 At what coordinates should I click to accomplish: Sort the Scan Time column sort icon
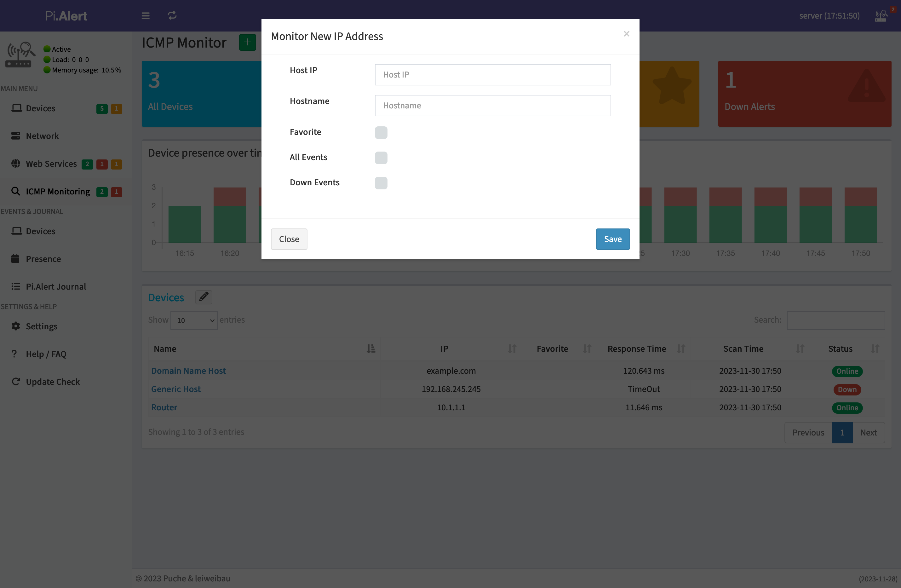[800, 349]
